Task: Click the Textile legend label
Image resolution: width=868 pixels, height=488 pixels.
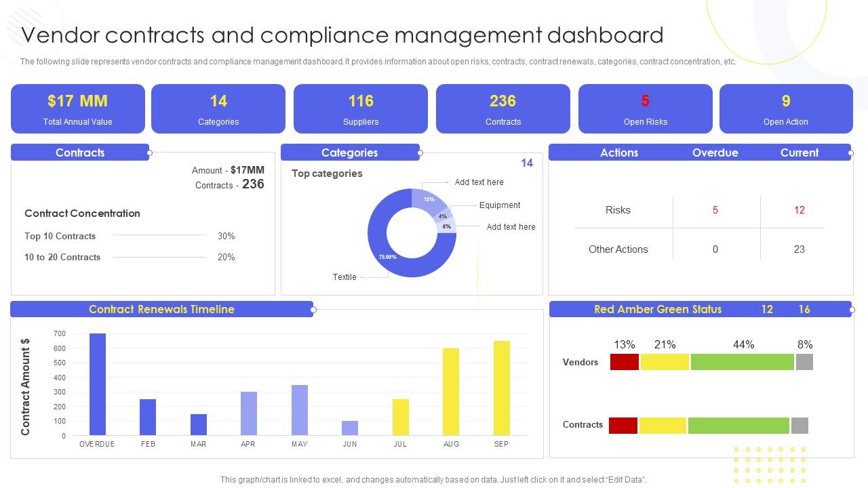Action: (x=345, y=277)
